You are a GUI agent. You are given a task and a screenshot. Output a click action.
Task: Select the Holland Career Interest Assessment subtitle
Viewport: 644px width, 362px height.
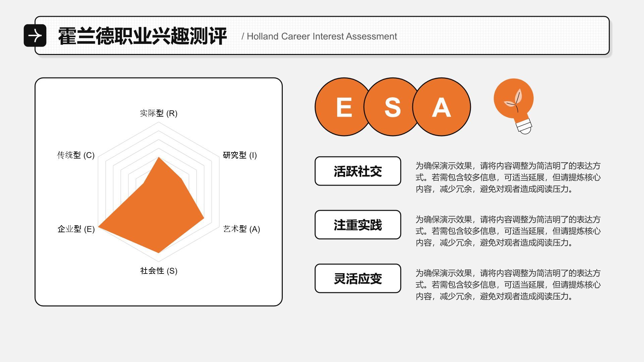pos(319,36)
